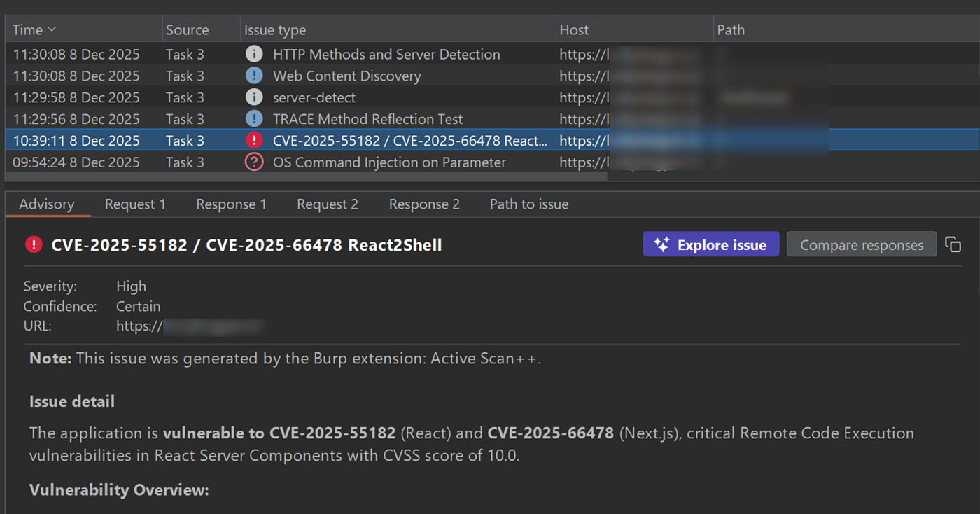980x514 pixels.
Task: Click the blue icon beside Web Content Discovery
Action: pos(254,76)
